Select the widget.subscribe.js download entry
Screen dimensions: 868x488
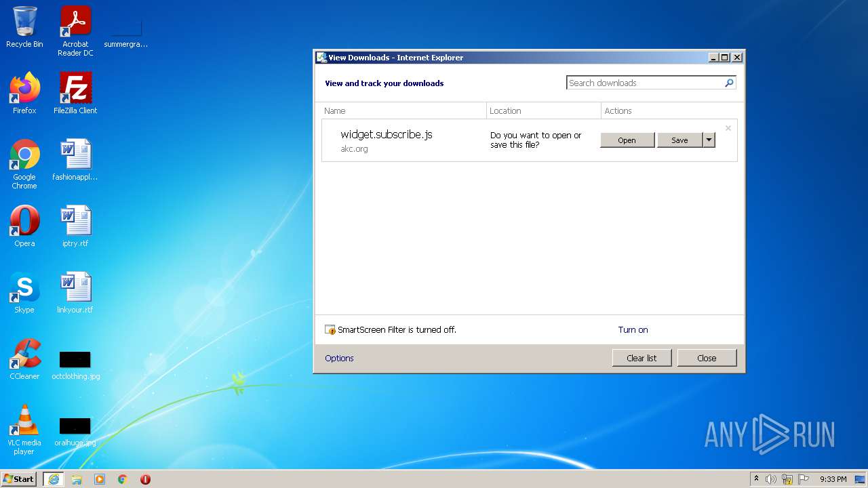pyautogui.click(x=530, y=140)
